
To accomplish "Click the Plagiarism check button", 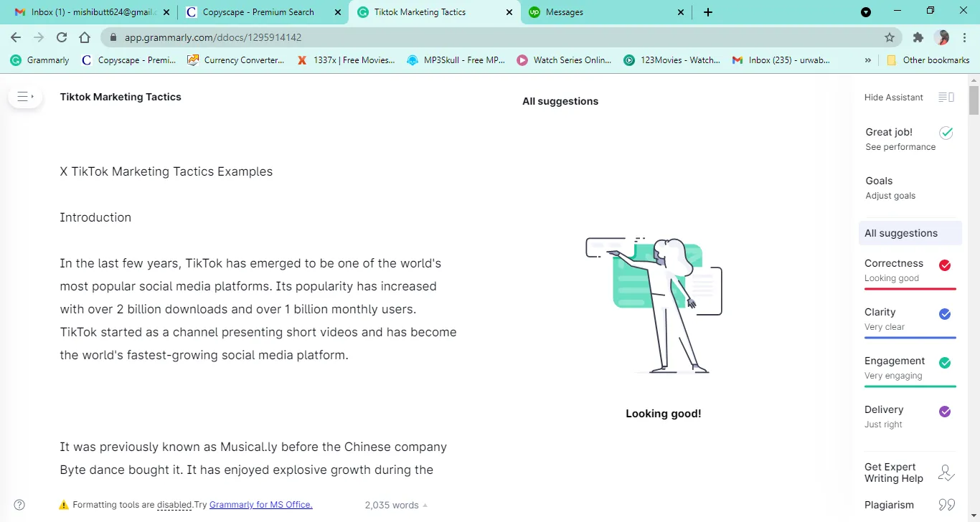I will click(910, 505).
